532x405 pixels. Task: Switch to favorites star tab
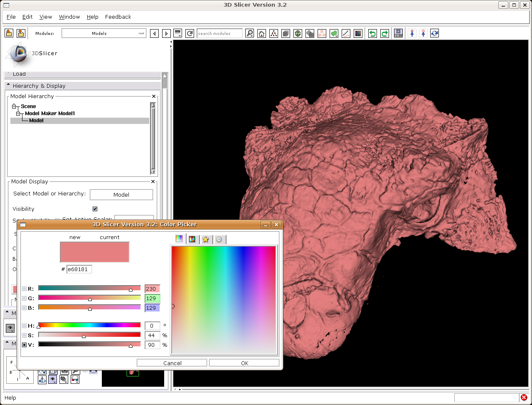click(x=205, y=239)
